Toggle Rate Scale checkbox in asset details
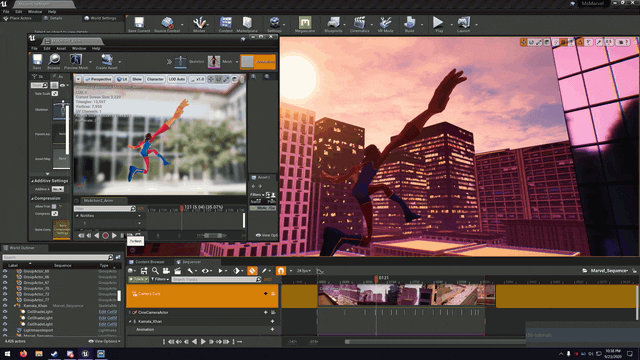640x360 pixels. (x=55, y=93)
